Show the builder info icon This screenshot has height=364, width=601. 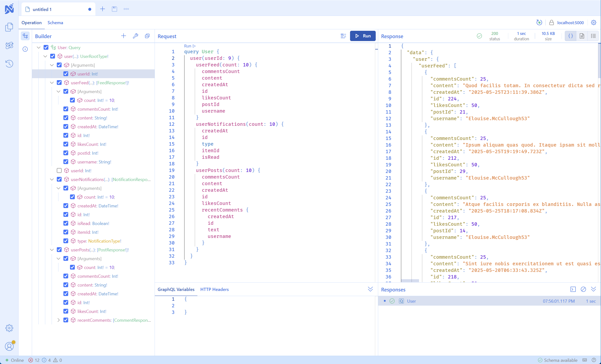point(25,49)
